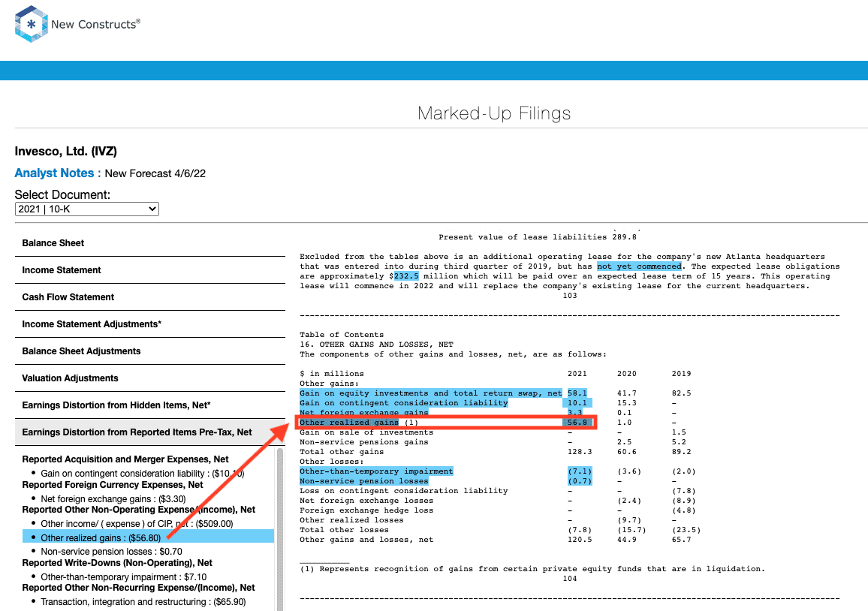Viewport: 868px width, 611px height.
Task: Click highlighted 'Gain on equity investments' row text
Action: point(431,393)
